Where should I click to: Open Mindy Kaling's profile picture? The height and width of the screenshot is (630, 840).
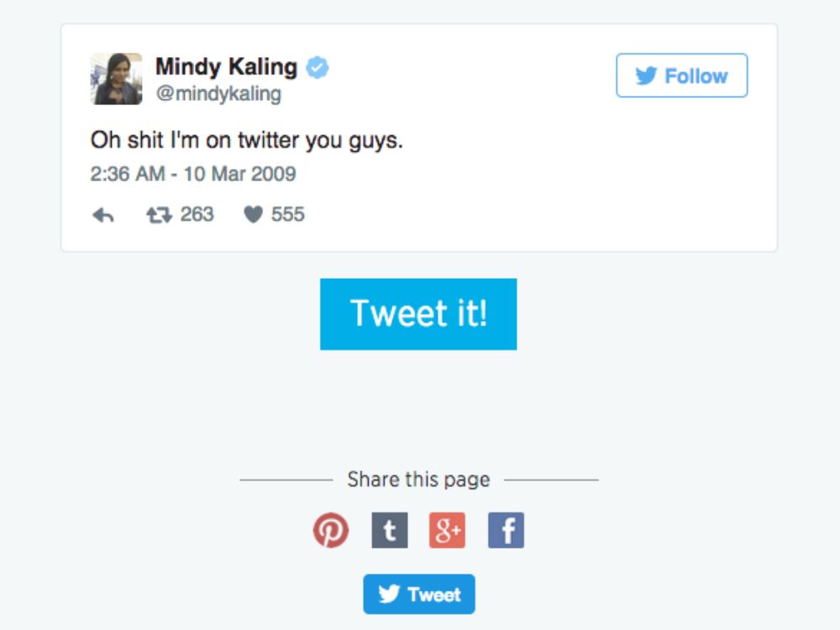pos(116,79)
